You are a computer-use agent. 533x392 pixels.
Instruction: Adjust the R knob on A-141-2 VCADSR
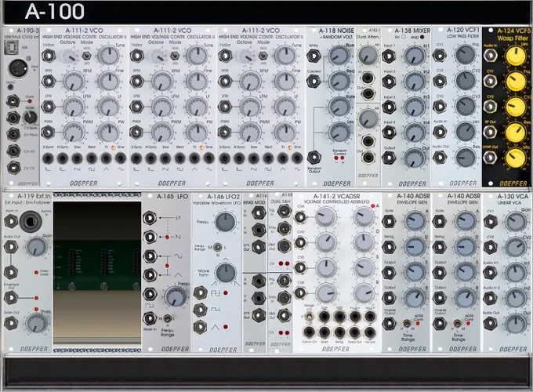[x=364, y=292]
